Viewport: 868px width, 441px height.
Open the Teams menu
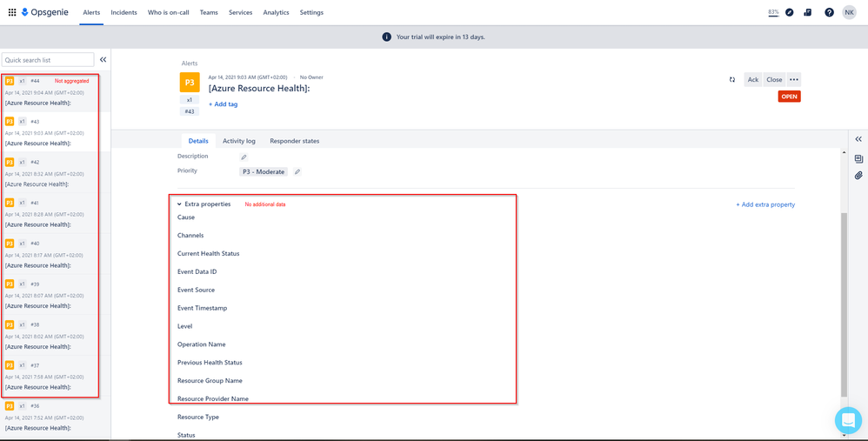pos(209,12)
